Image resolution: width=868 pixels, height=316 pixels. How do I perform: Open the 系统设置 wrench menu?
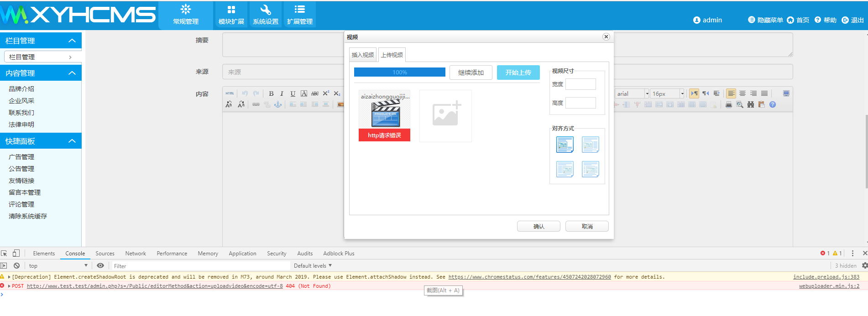coord(266,15)
